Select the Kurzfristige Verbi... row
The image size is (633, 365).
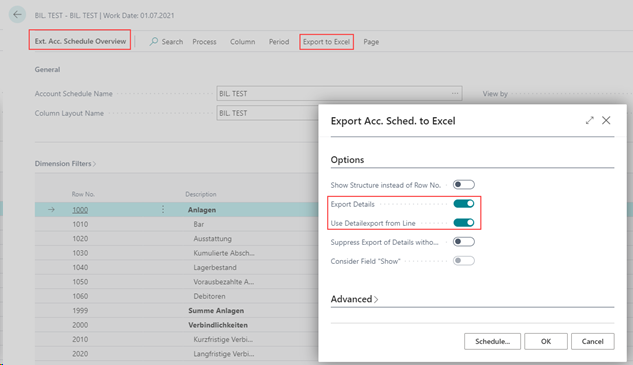pyautogui.click(x=176, y=339)
